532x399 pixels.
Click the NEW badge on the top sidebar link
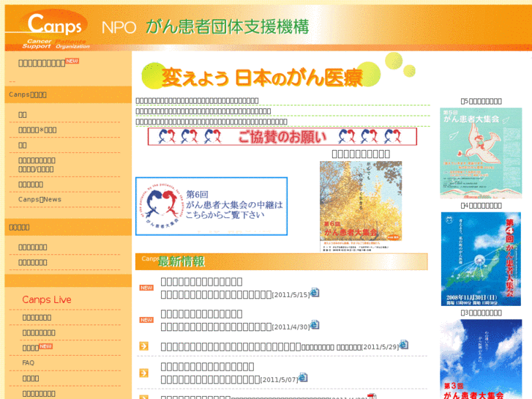click(72, 61)
